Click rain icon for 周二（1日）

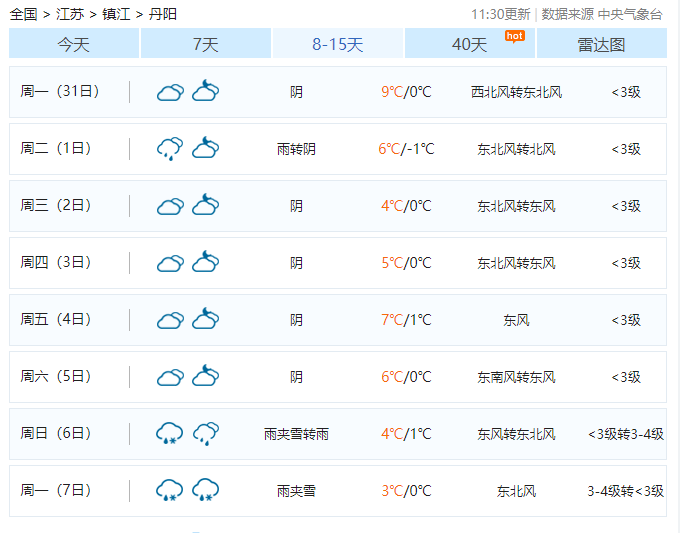(170, 149)
